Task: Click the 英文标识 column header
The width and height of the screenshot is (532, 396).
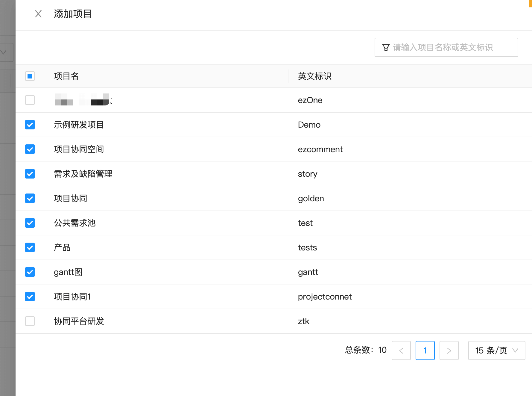Action: pyautogui.click(x=314, y=76)
